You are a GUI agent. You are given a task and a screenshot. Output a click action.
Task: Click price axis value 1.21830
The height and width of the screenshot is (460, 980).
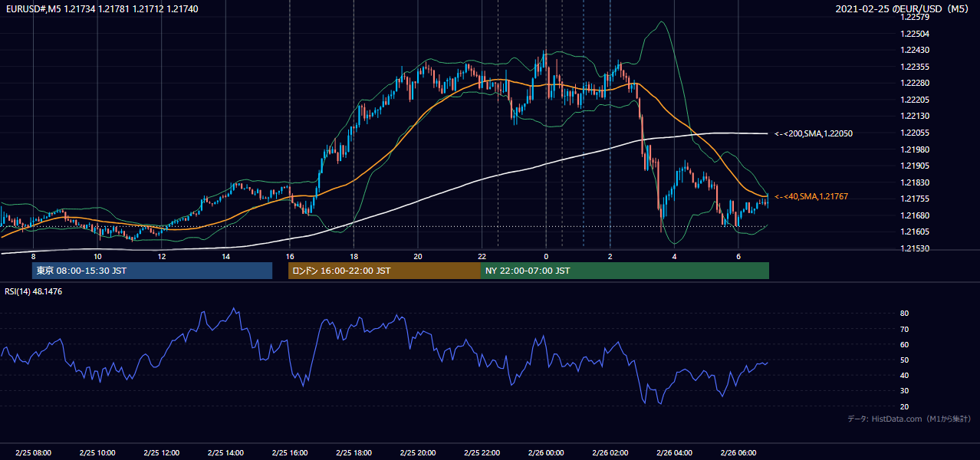(x=914, y=182)
